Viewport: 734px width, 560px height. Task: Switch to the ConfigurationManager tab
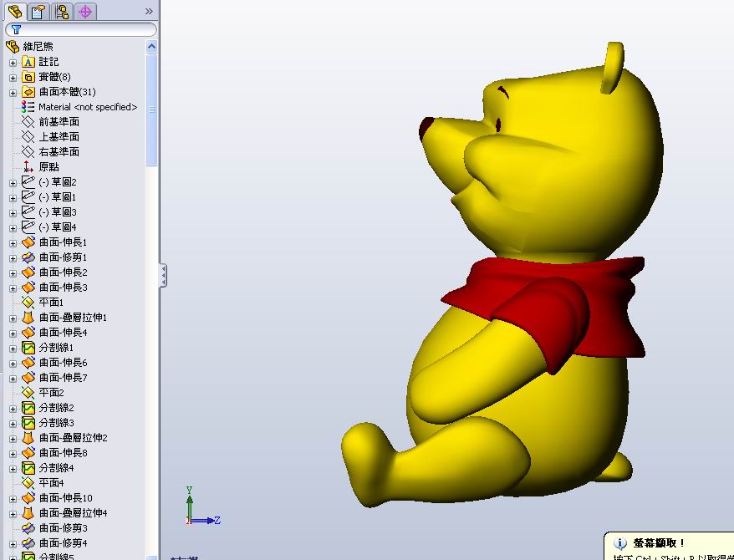click(61, 11)
